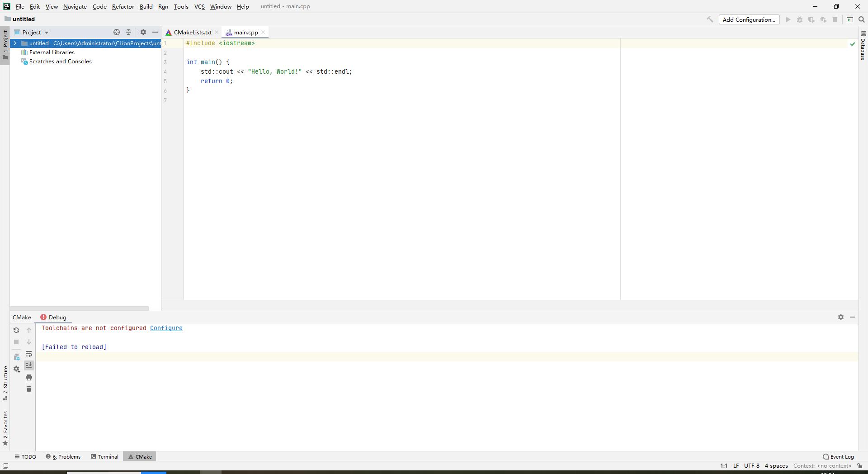Click the green inspection checkmark

(x=853, y=44)
